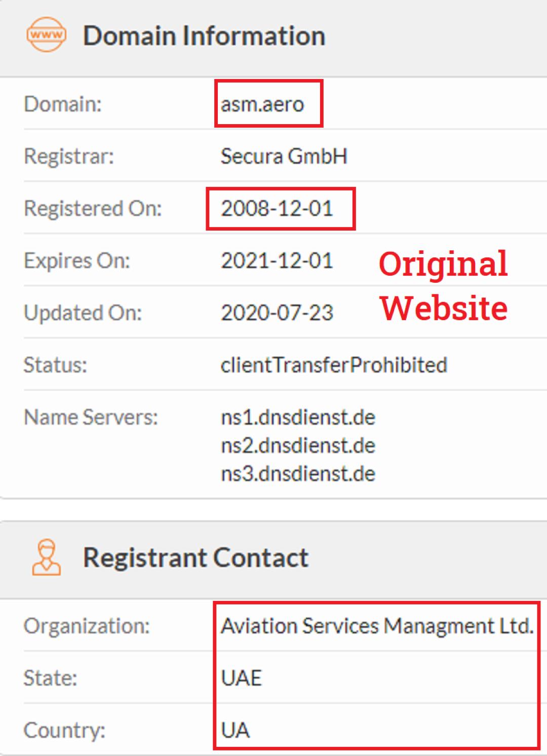Click the Name Servers label
Screen dimensions: 547x756
pyautogui.click(x=91, y=418)
